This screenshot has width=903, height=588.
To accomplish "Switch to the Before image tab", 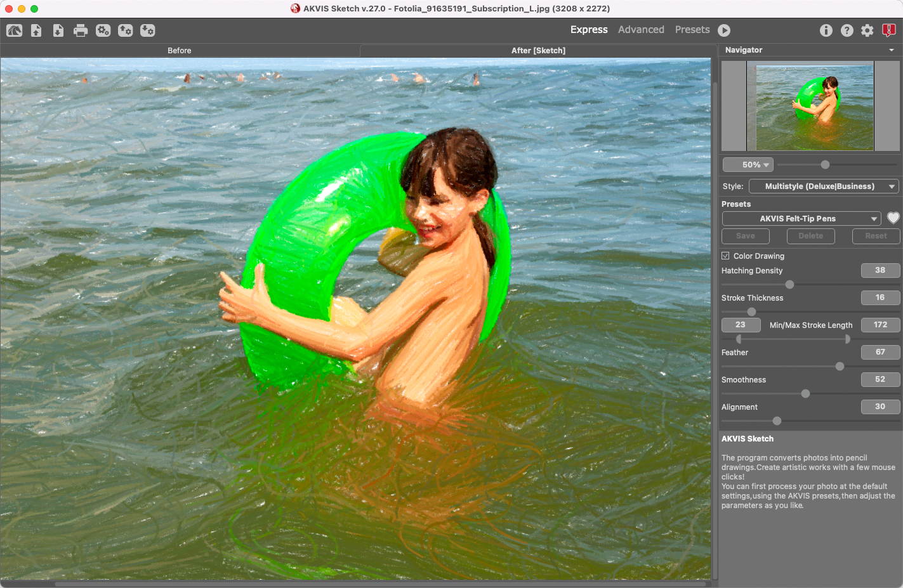I will (x=180, y=51).
